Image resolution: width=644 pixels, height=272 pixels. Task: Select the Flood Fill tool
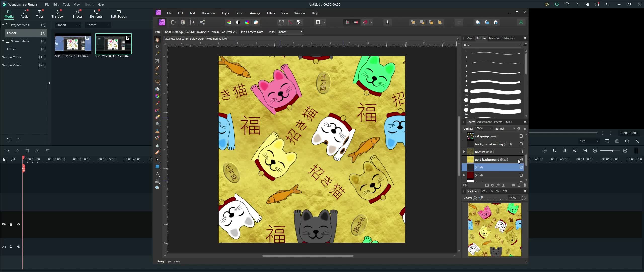(x=158, y=89)
